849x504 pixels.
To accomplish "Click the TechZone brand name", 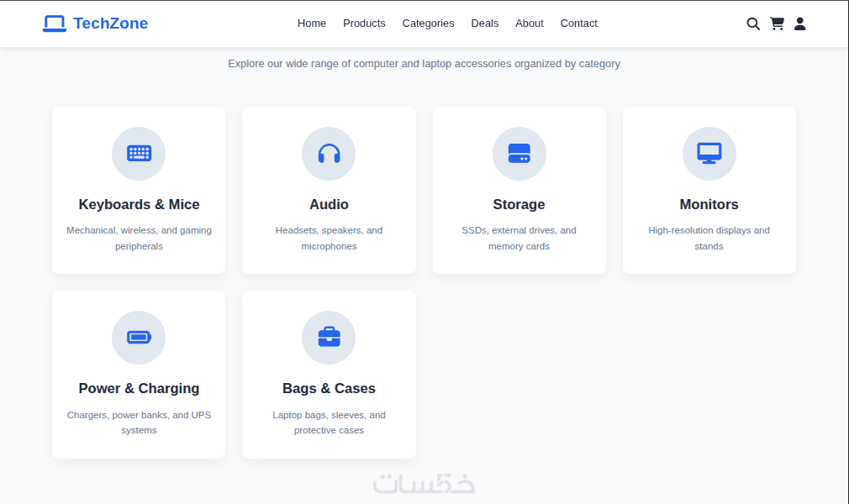I will point(110,24).
